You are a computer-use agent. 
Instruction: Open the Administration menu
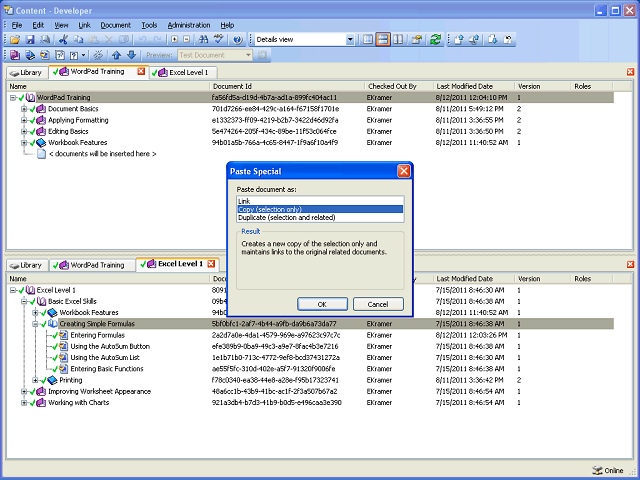189,25
